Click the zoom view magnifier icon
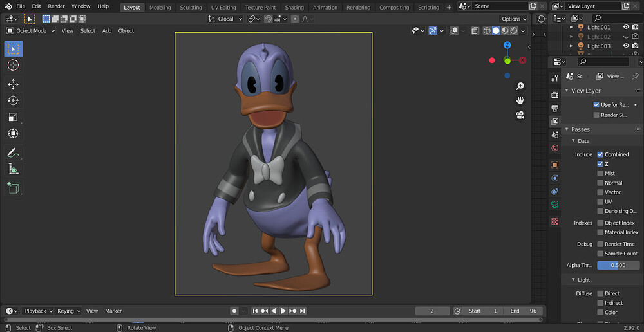The width and height of the screenshot is (644, 332). click(520, 86)
